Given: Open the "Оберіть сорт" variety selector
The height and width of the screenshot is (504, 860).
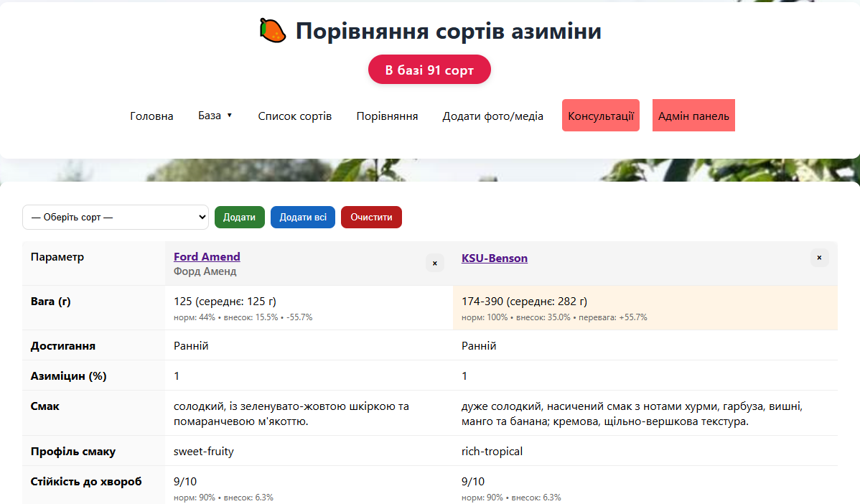Looking at the screenshot, I should pos(116,218).
